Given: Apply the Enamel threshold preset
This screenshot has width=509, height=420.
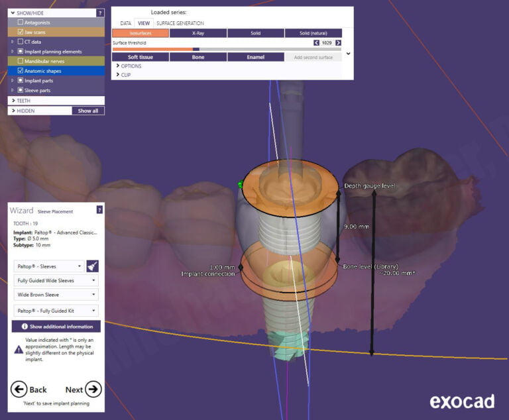Looking at the screenshot, I should click(x=256, y=57).
